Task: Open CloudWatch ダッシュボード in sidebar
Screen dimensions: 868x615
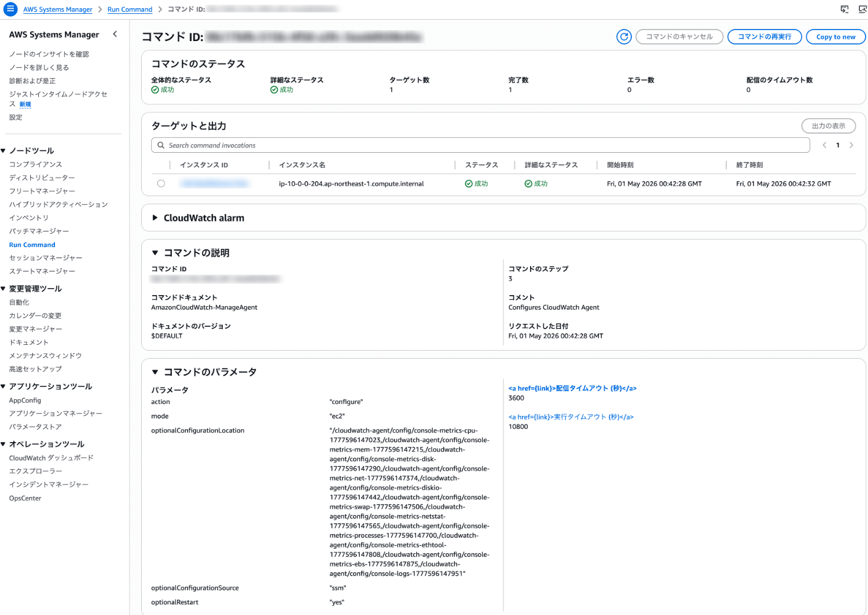Action: tap(52, 458)
